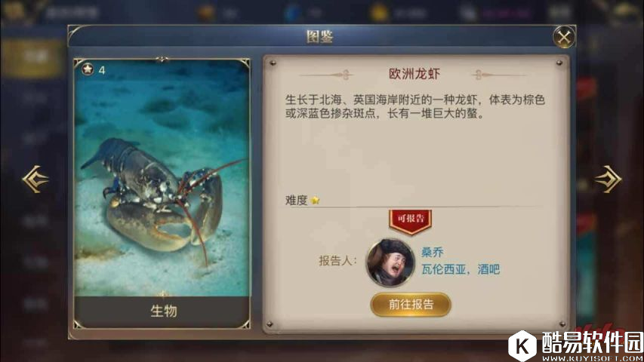
Task: Click the 难度 difficulty star
Action: pos(316,201)
